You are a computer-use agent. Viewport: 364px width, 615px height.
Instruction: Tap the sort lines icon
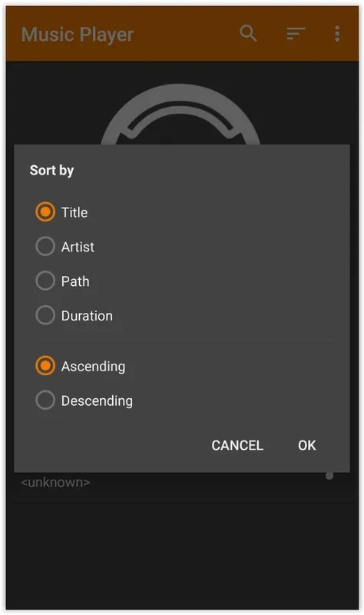click(296, 33)
